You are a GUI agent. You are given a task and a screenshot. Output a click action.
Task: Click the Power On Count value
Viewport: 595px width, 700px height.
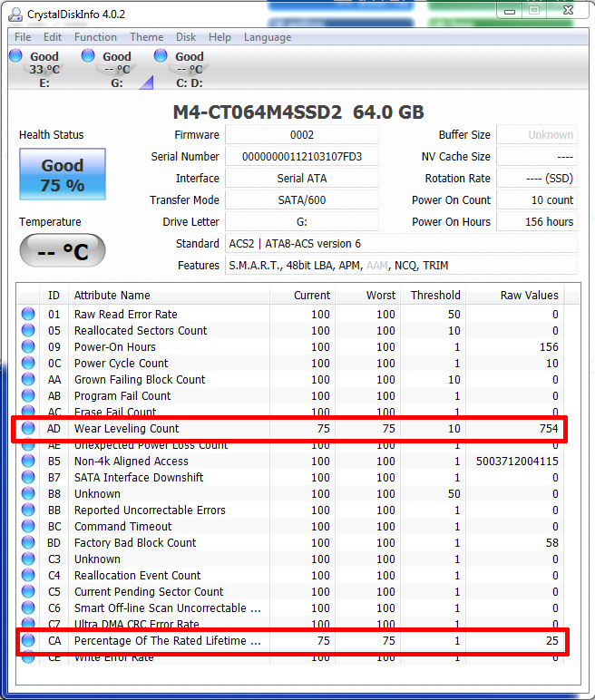pos(537,200)
